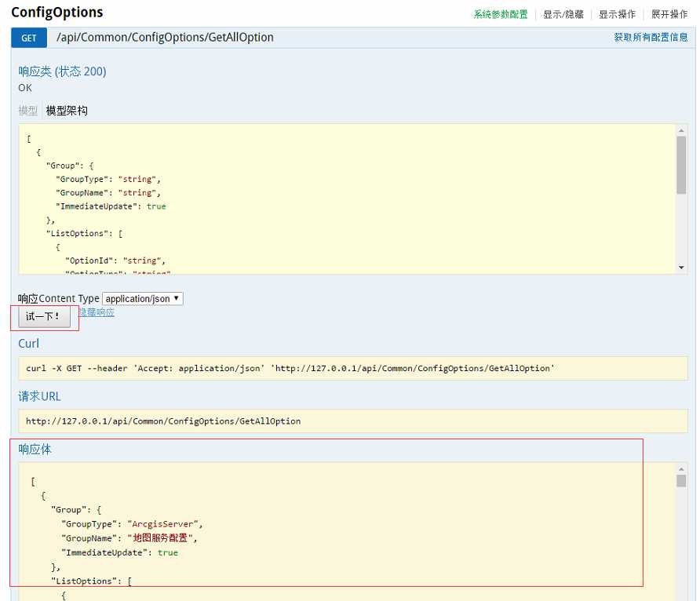
Task: Click the 响应类 (状态 200) heading
Action: (x=62, y=71)
